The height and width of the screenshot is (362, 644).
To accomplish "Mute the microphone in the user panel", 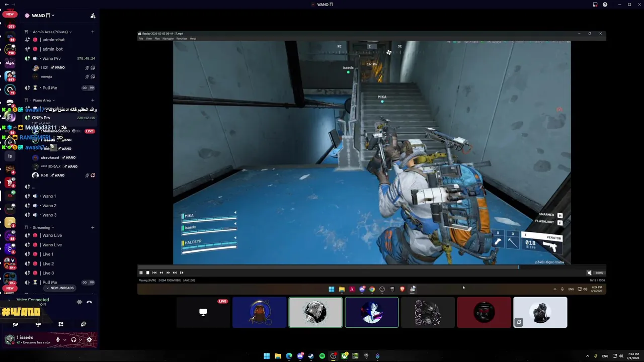I will coord(58,340).
